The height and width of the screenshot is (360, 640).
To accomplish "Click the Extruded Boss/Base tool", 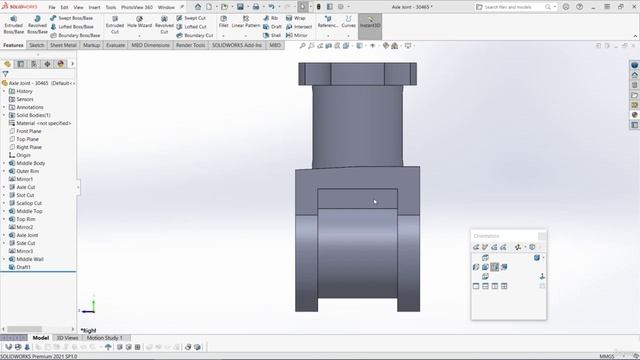I will [x=13, y=25].
